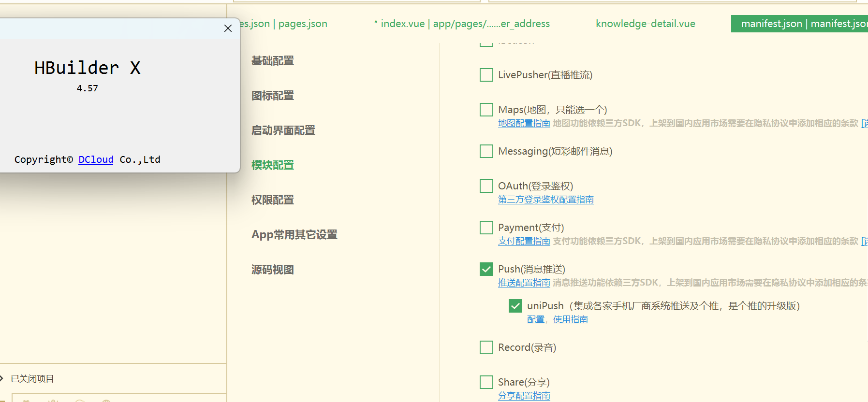
Task: Enable the OAuth(登录鉴权) checkbox
Action: point(486,186)
